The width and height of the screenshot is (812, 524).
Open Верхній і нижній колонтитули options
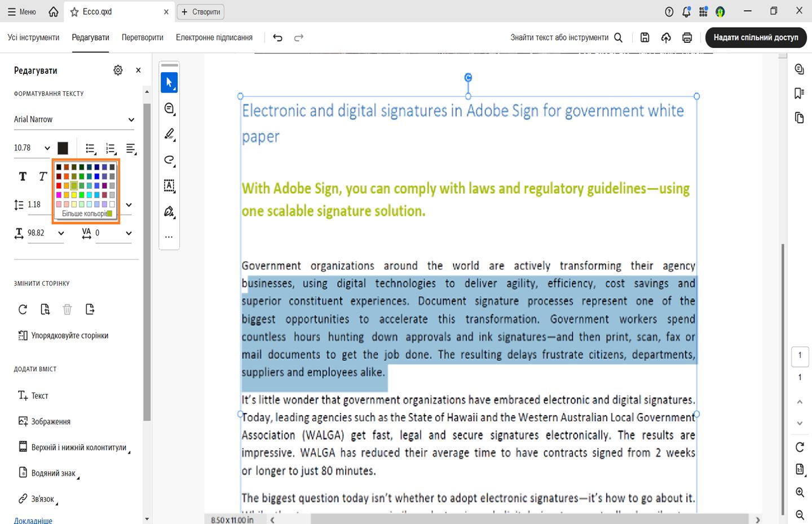point(74,447)
